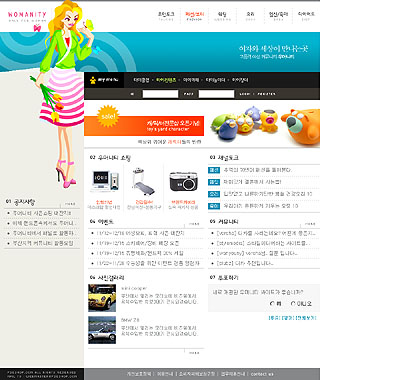This screenshot has width=400, height=380.
Task: Open the 11/22~11/28 event entry
Action: (148, 263)
